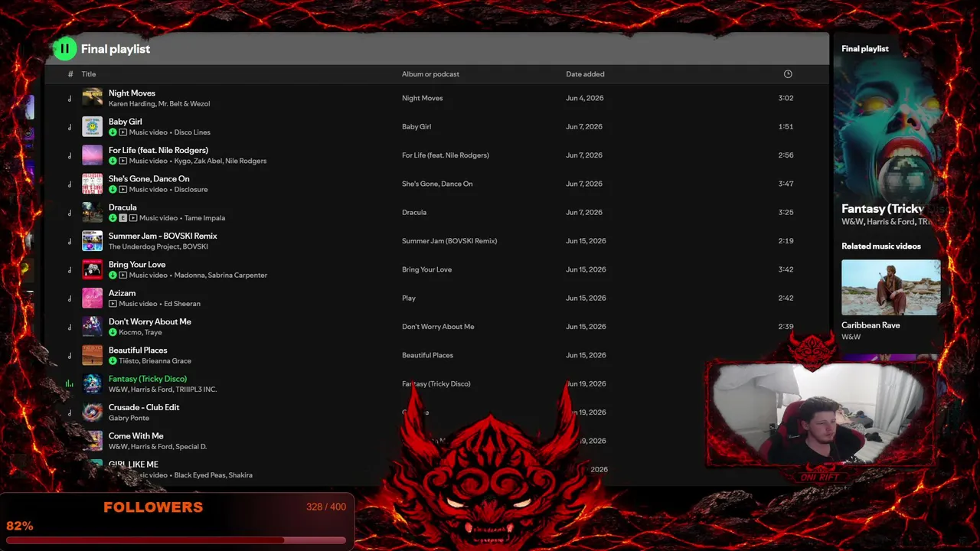
Task: Play the Caribbean Rave video thumbnail
Action: (891, 288)
